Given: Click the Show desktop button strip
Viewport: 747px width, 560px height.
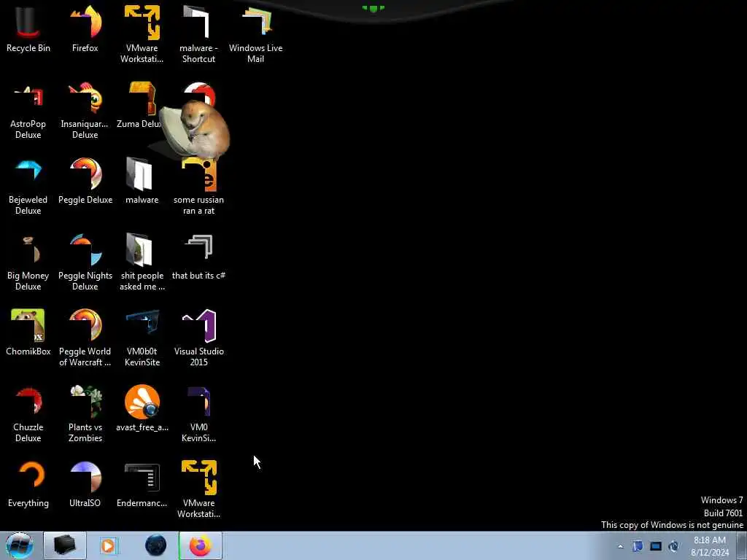Looking at the screenshot, I should click(x=742, y=545).
